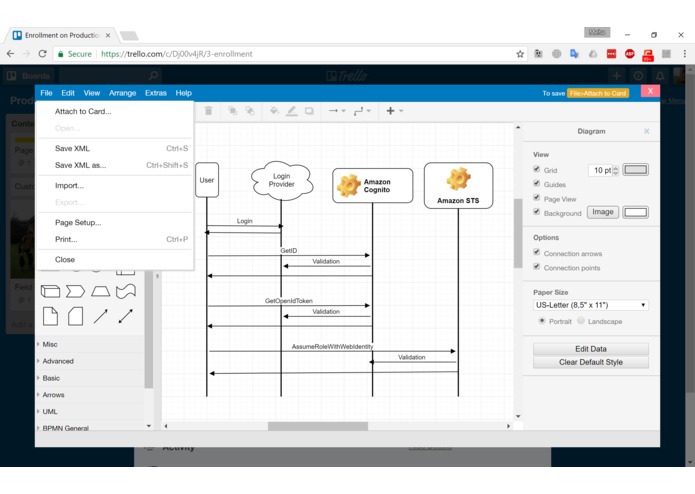Select the Portrait radio button
Viewport: 695px width, 494px height.
[x=542, y=321]
